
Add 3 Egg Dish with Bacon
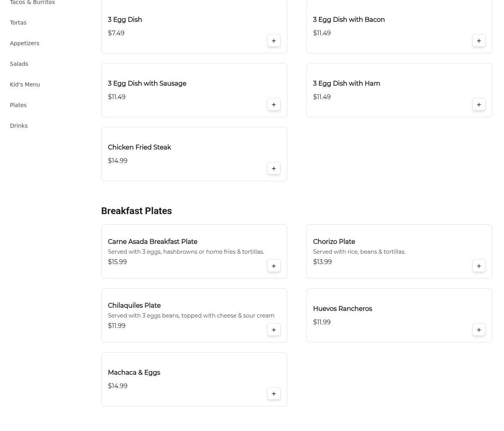point(479,41)
